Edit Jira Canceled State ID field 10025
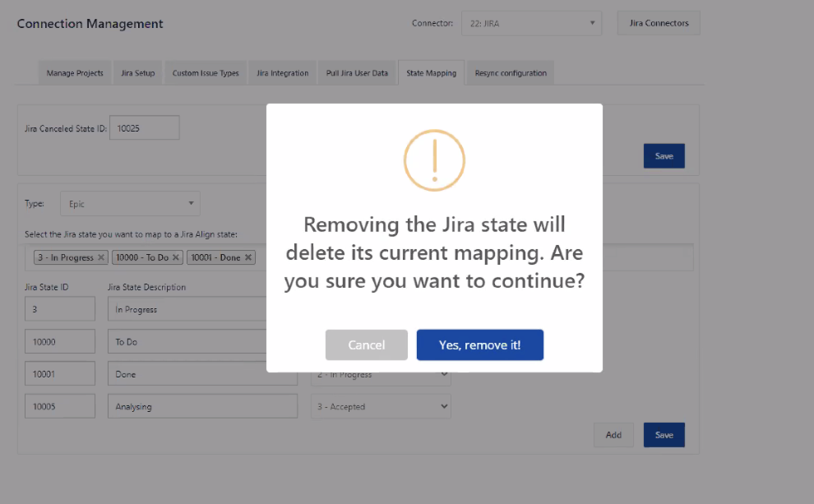814x504 pixels. 145,127
